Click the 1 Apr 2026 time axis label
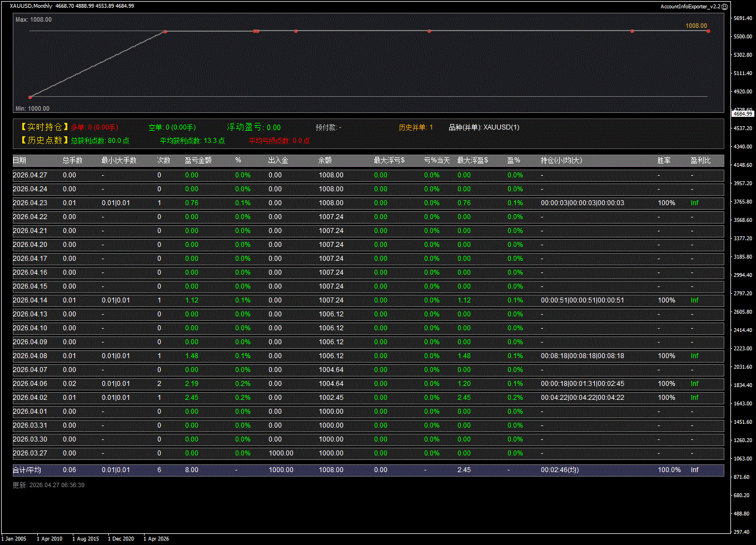This screenshot has height=545, width=756. (x=156, y=538)
